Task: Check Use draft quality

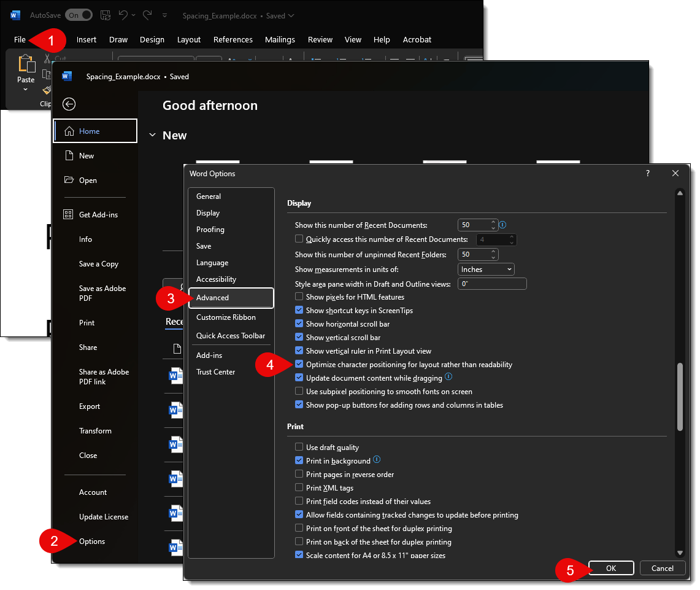Action: (x=299, y=447)
